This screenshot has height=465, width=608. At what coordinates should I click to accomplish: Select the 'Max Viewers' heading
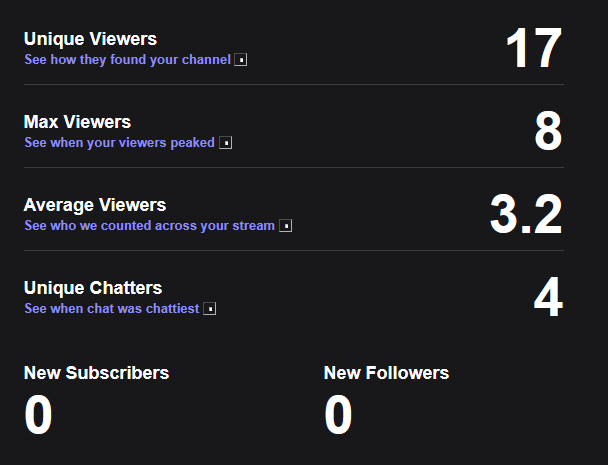coord(77,122)
